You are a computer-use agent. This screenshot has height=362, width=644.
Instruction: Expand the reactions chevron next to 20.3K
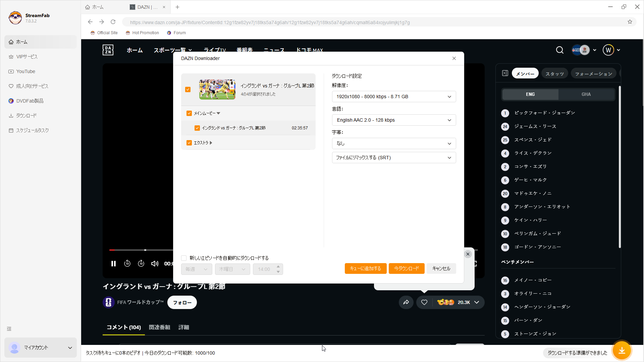tap(477, 302)
